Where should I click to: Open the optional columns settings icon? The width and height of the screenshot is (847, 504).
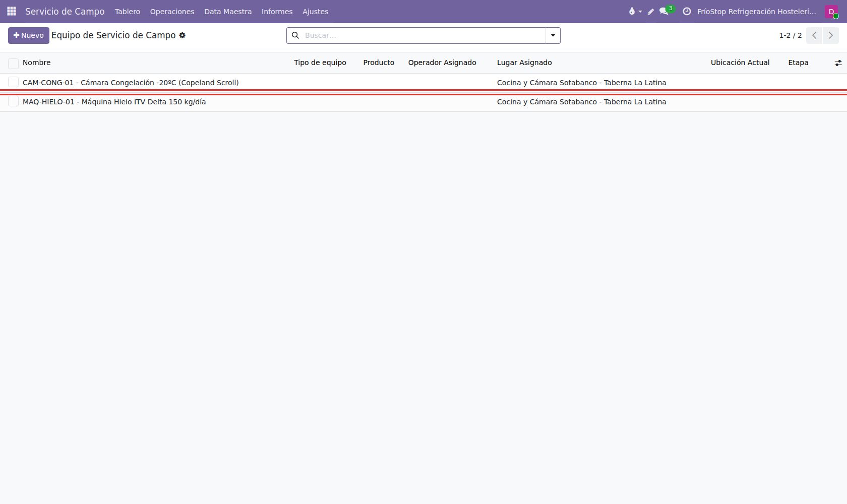(838, 63)
